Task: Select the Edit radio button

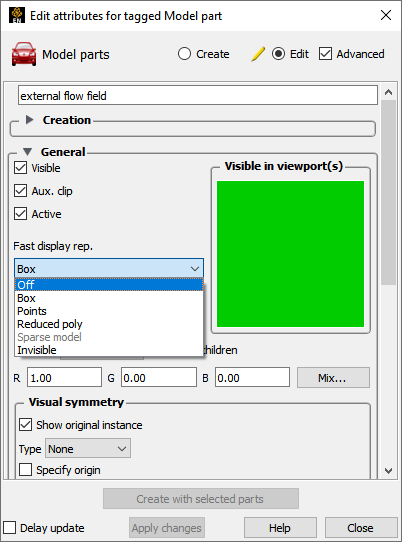Action: pos(278,54)
